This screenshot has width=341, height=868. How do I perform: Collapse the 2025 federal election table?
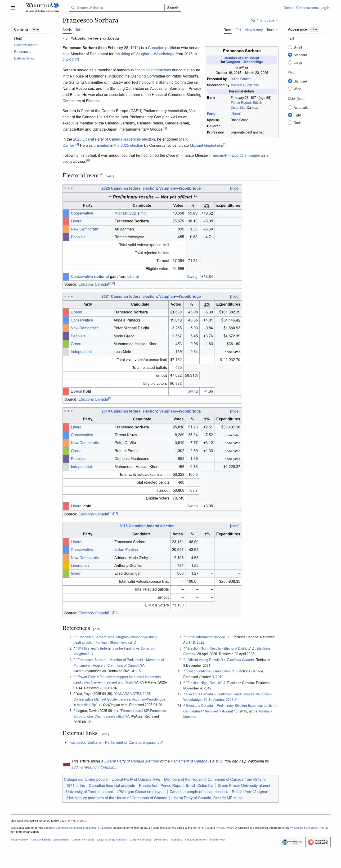[x=235, y=188]
